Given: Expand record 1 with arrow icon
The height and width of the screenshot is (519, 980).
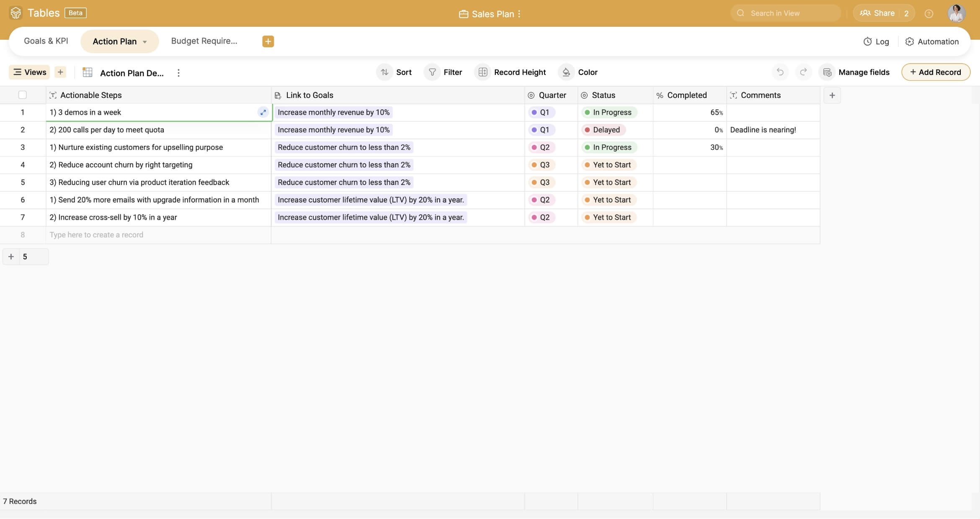Looking at the screenshot, I should pyautogui.click(x=263, y=112).
